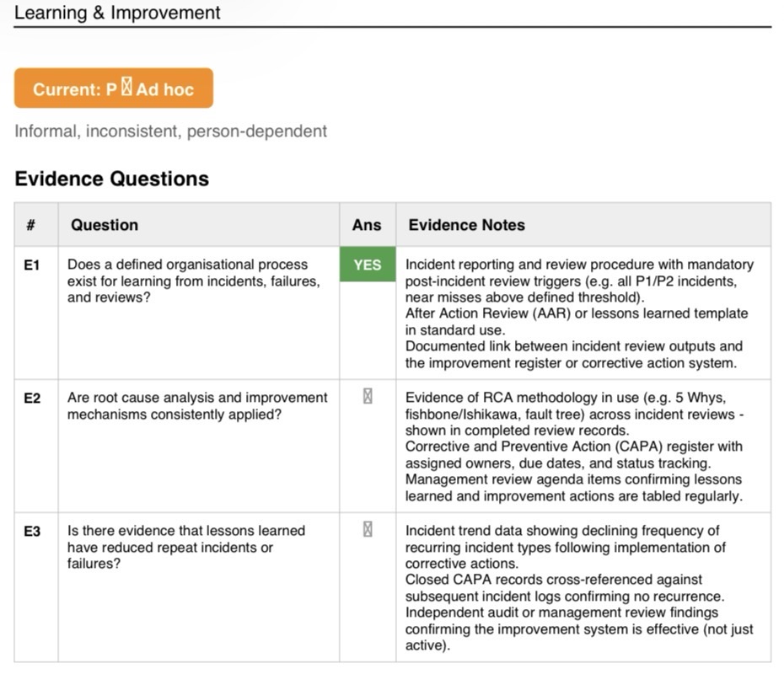The image size is (784, 674).
Task: Select the Learning & Improvement section title
Action: [x=117, y=13]
